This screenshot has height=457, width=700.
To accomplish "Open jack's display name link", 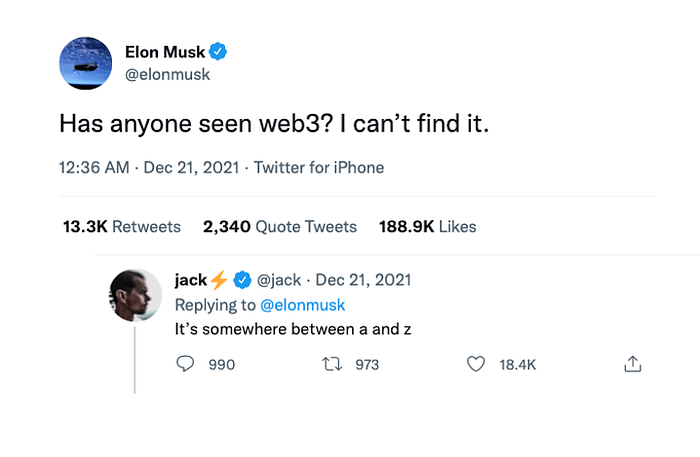I will pos(190,280).
